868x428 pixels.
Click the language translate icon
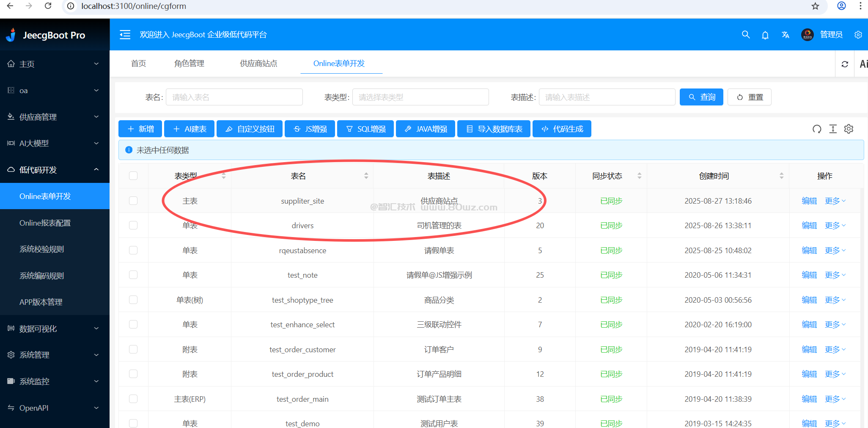coord(786,35)
